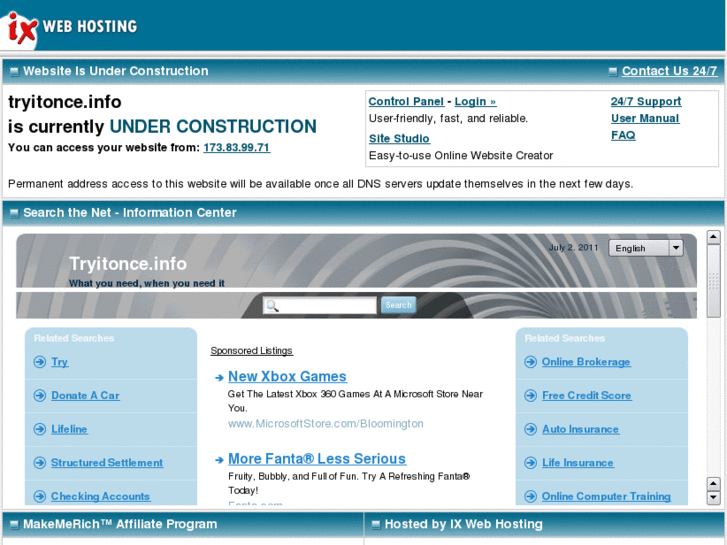The height and width of the screenshot is (545, 727).
Task: Click arrow icon beside Online Brokerage
Action: [530, 362]
